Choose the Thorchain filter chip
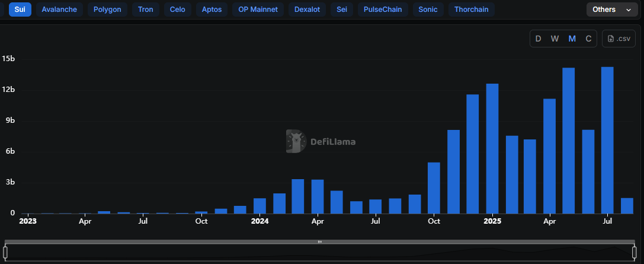The height and width of the screenshot is (264, 644). (x=472, y=9)
